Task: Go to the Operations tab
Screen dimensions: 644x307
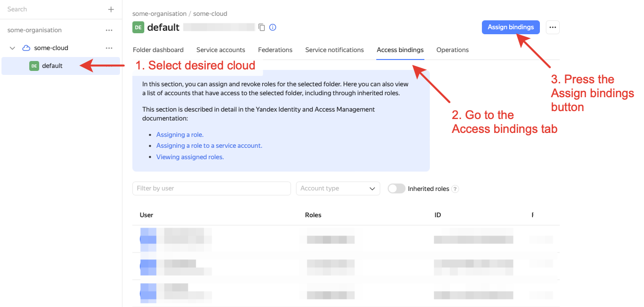Action: [452, 50]
